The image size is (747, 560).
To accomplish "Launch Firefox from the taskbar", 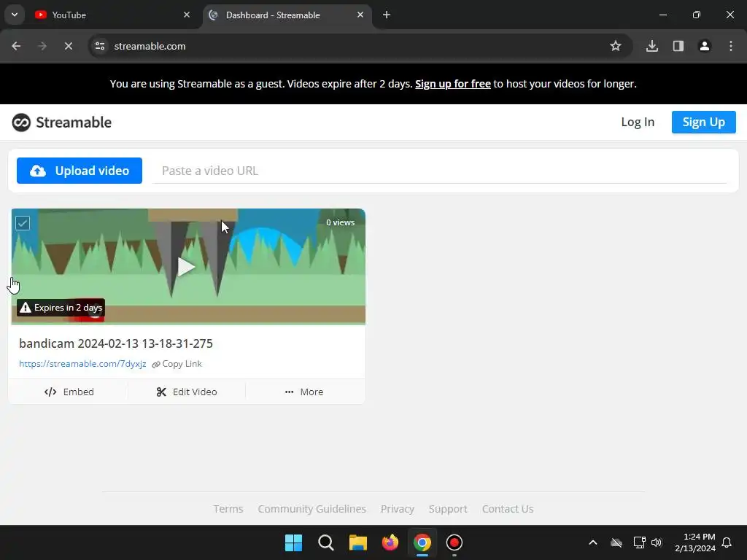I will tap(390, 542).
